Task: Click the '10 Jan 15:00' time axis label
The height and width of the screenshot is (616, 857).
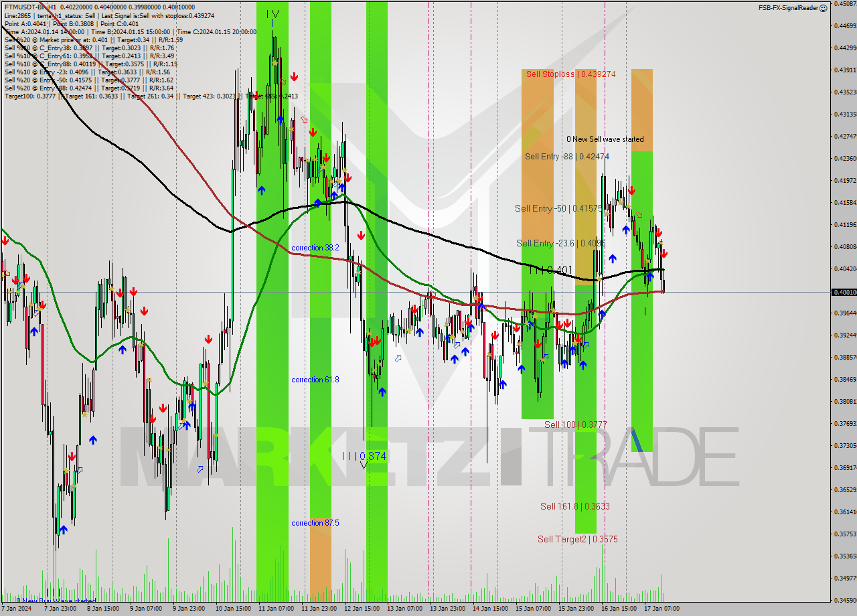Action: pyautogui.click(x=232, y=609)
